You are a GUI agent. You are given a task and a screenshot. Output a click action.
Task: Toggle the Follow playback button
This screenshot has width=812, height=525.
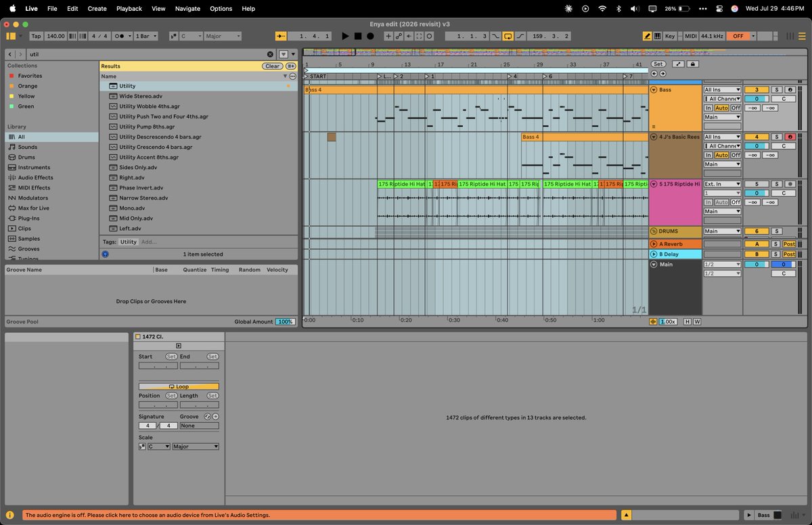coord(281,36)
